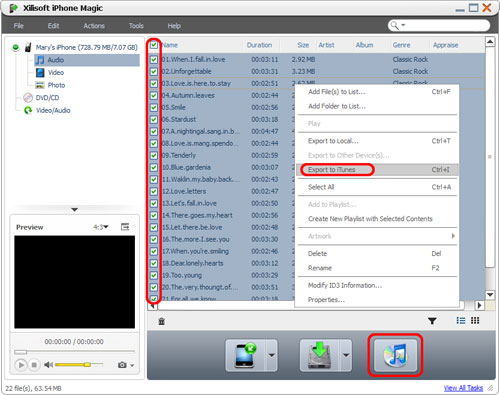500x395 pixels.
Task: Click the Play button in preview panel
Action: pos(21,365)
